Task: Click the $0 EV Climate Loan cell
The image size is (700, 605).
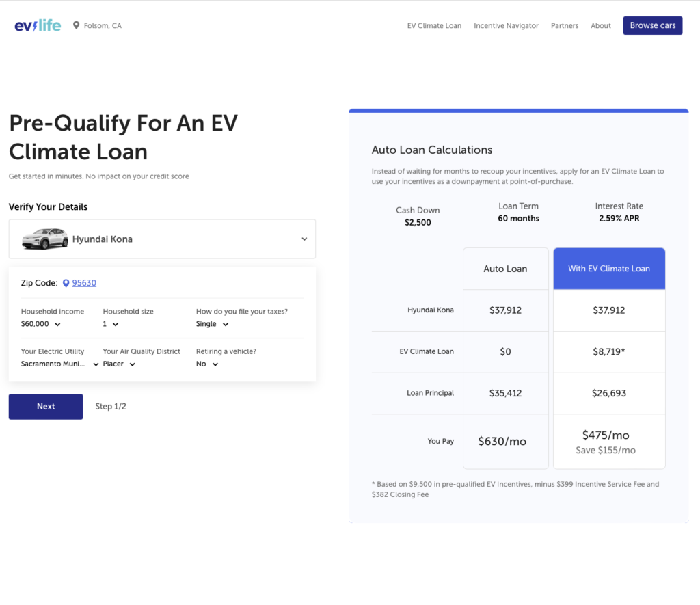Action: (x=505, y=352)
